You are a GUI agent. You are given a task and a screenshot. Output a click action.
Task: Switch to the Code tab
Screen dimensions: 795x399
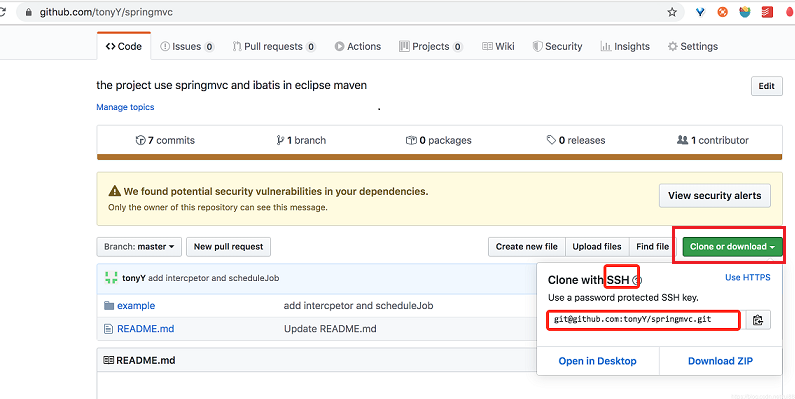[124, 46]
